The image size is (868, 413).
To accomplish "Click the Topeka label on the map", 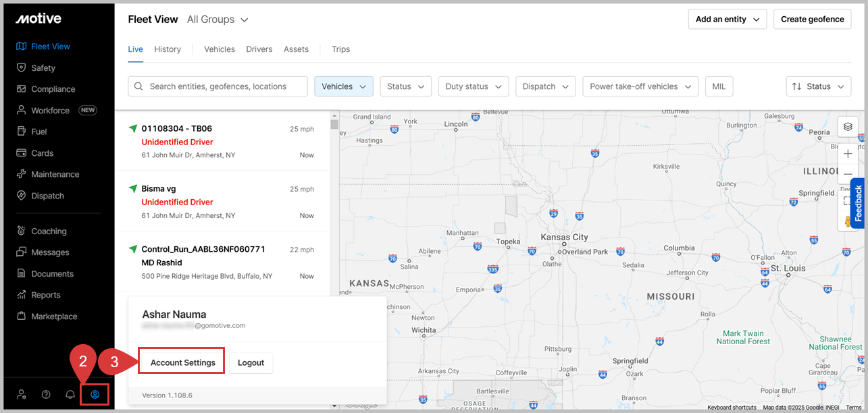I will [508, 241].
